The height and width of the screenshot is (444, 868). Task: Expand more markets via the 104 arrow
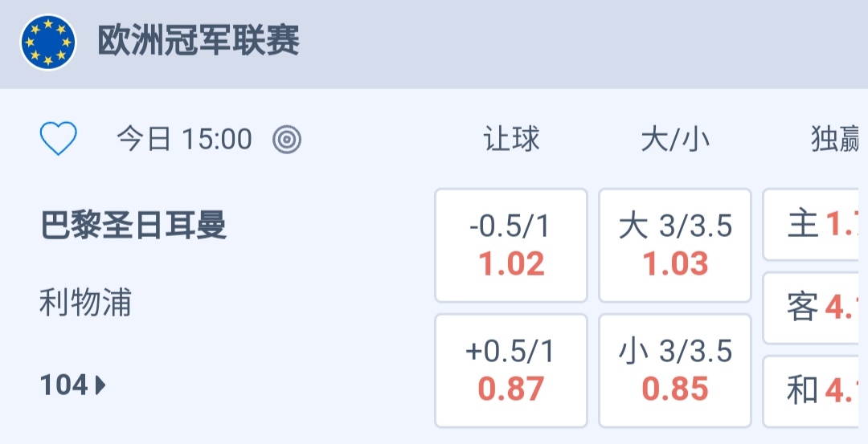point(100,386)
